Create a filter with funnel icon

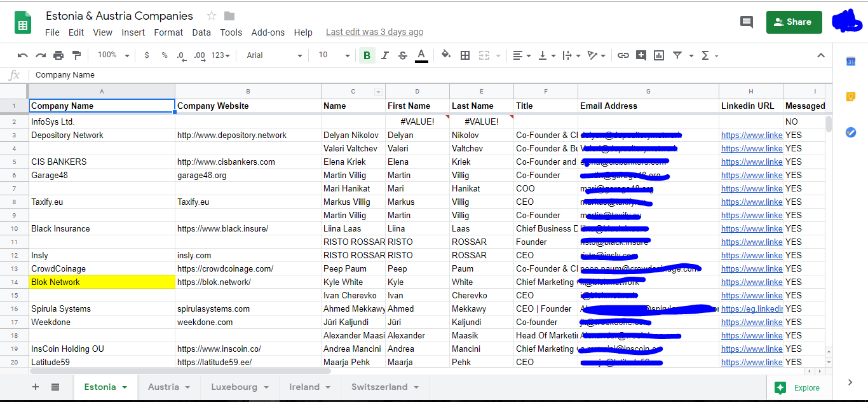click(677, 55)
